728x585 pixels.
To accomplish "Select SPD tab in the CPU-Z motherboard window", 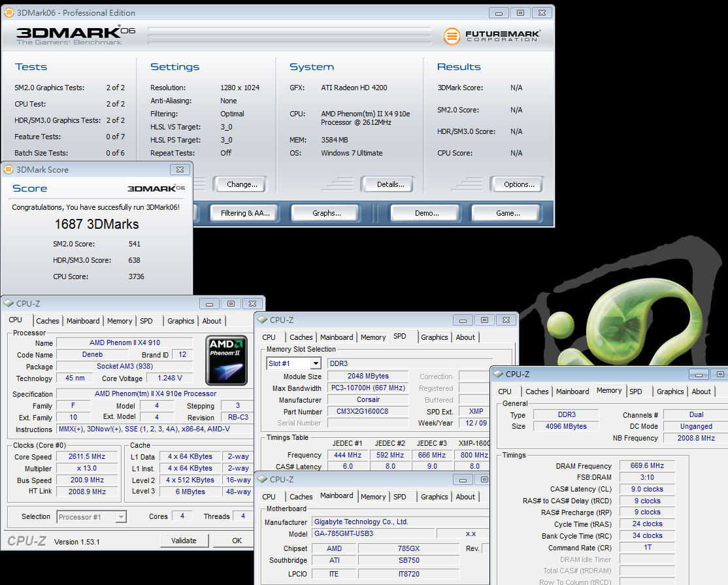I will [400, 497].
